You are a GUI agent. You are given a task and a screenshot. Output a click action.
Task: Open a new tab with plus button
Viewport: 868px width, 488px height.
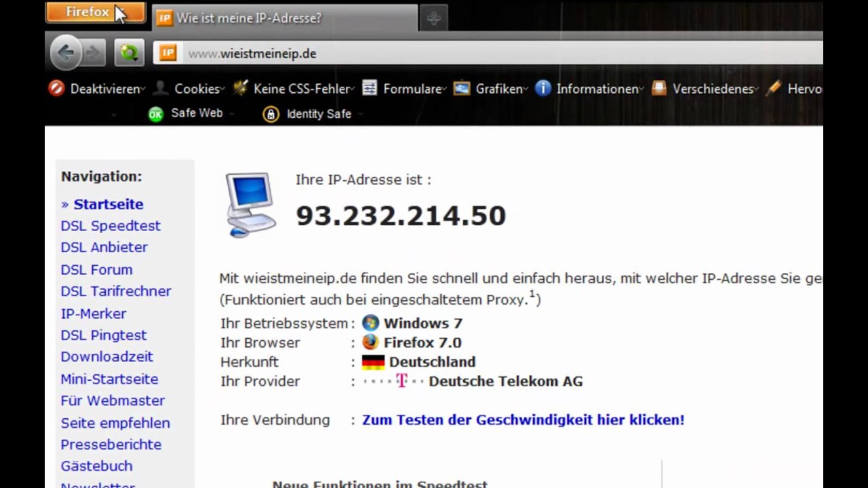point(434,19)
